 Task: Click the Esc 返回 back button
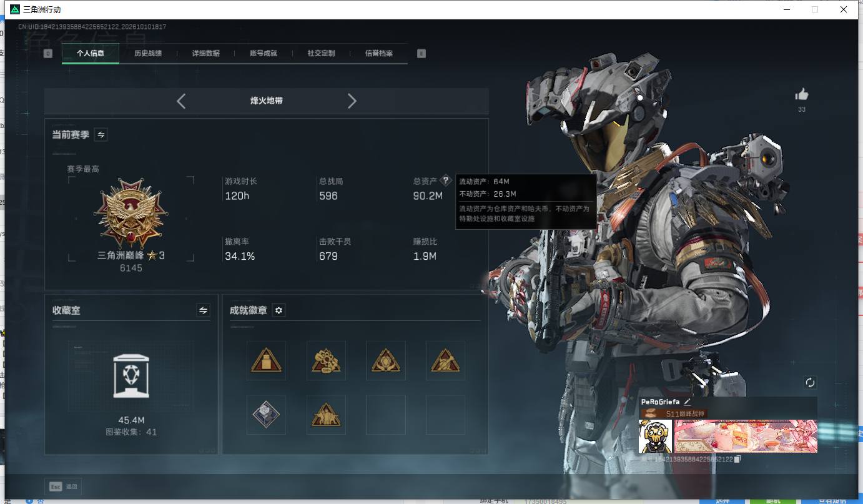click(63, 487)
